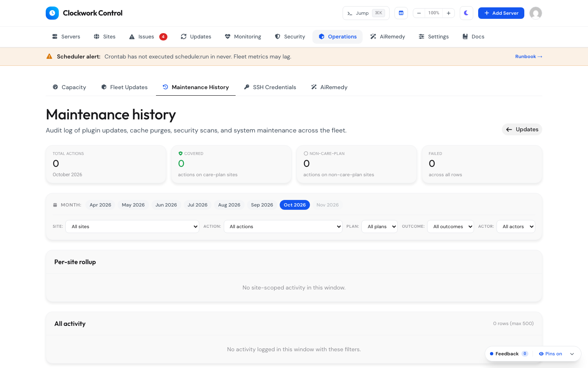The height and width of the screenshot is (368, 588).
Task: Open AiRemedy in top navigation
Action: 388,37
